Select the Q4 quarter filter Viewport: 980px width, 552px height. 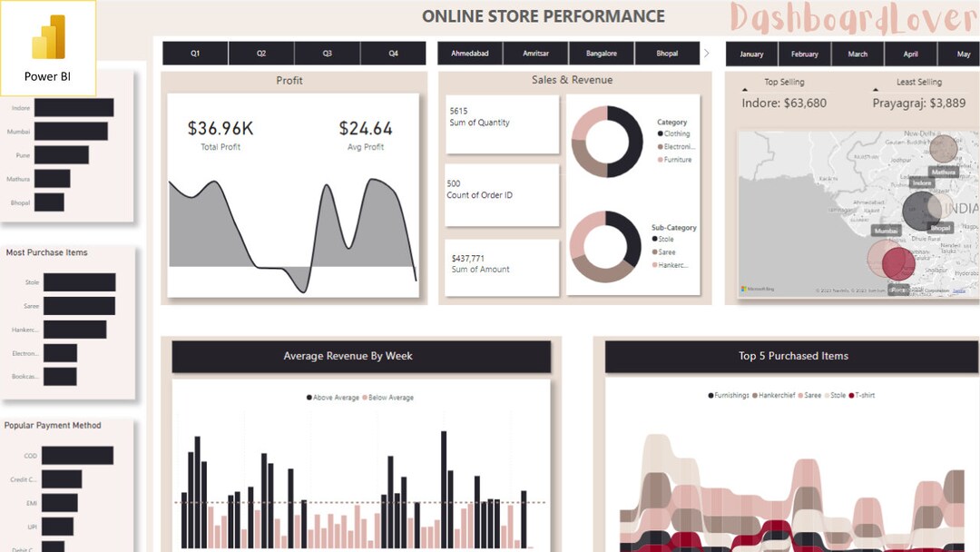393,53
